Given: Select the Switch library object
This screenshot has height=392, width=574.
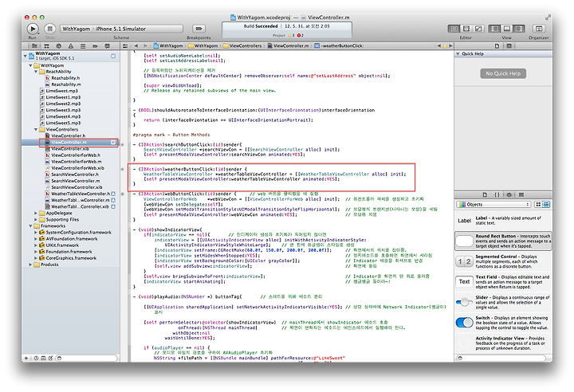Looking at the screenshot, I should pos(503,323).
